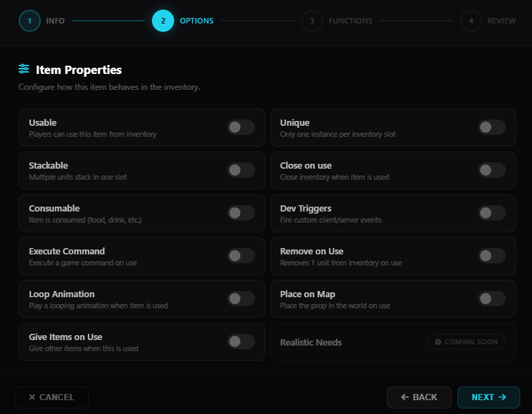The width and height of the screenshot is (532, 414).
Task: Turn on the Unique toggle
Action: 492,127
